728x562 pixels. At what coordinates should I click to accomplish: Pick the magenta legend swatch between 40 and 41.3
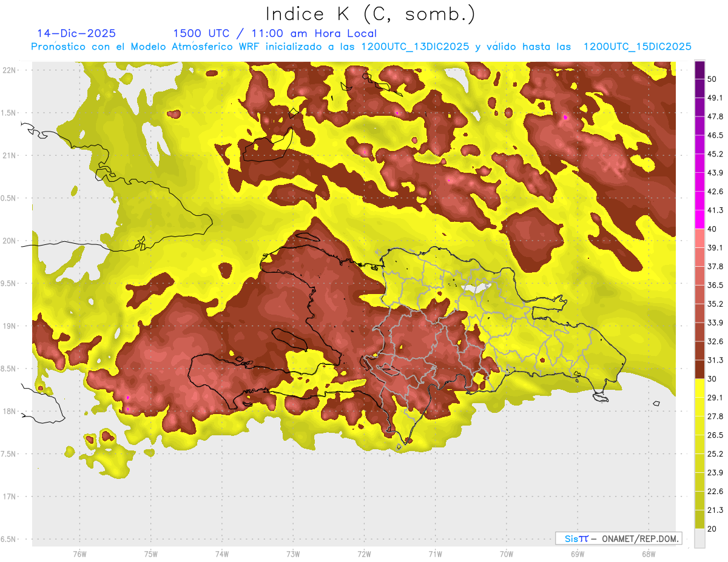coord(699,219)
